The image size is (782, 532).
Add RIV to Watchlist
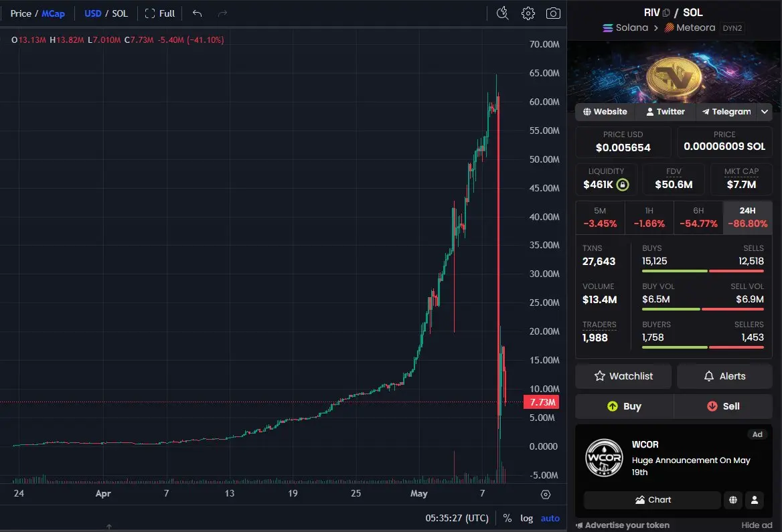[623, 377]
